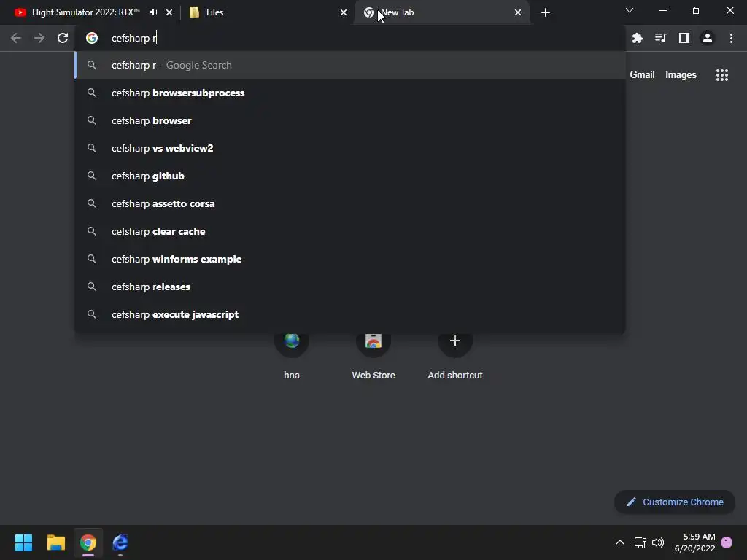Click search icon beside 'cefsharp releases'
Image resolution: width=747 pixels, height=560 pixels.
tap(92, 286)
